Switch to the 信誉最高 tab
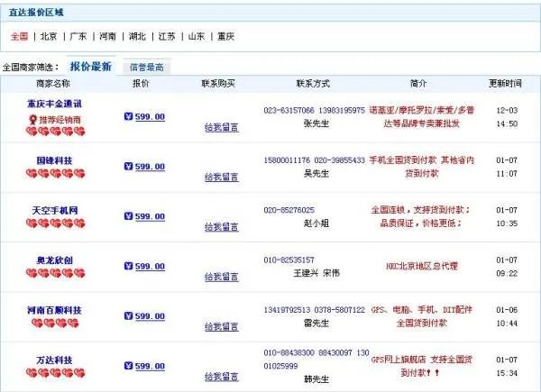Viewport: 541px width, 392px height. (147, 68)
